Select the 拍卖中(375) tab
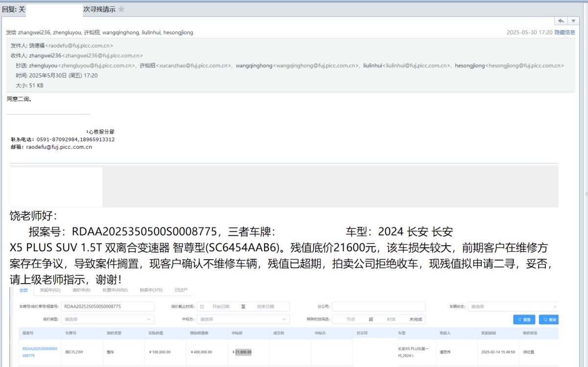Screen dimensions: 588x367 coord(151,290)
